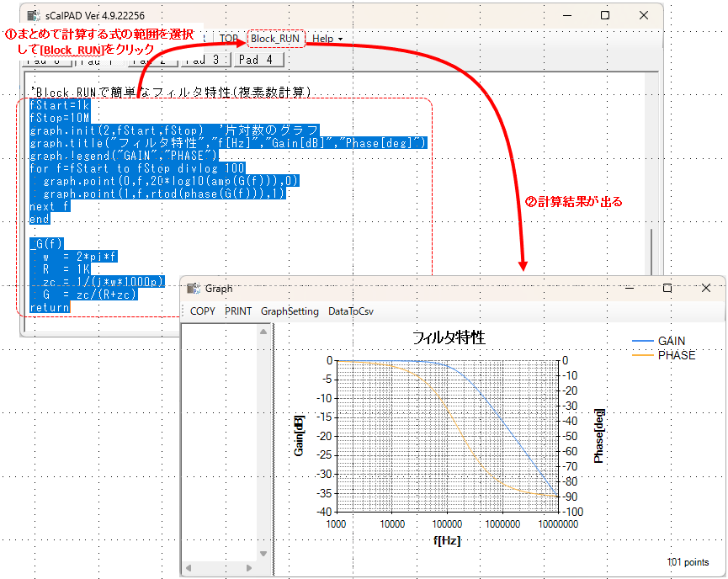
Task: Click PRINT in the Graph toolbar
Action: (x=238, y=311)
